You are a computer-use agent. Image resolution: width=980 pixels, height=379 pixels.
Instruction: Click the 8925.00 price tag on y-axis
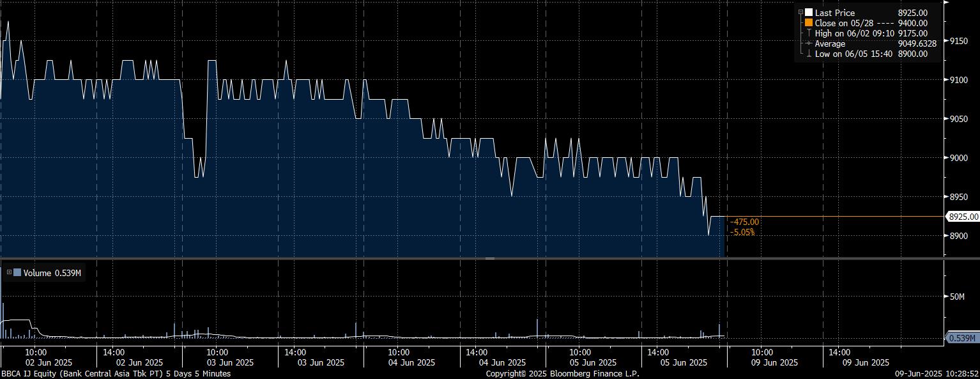963,217
